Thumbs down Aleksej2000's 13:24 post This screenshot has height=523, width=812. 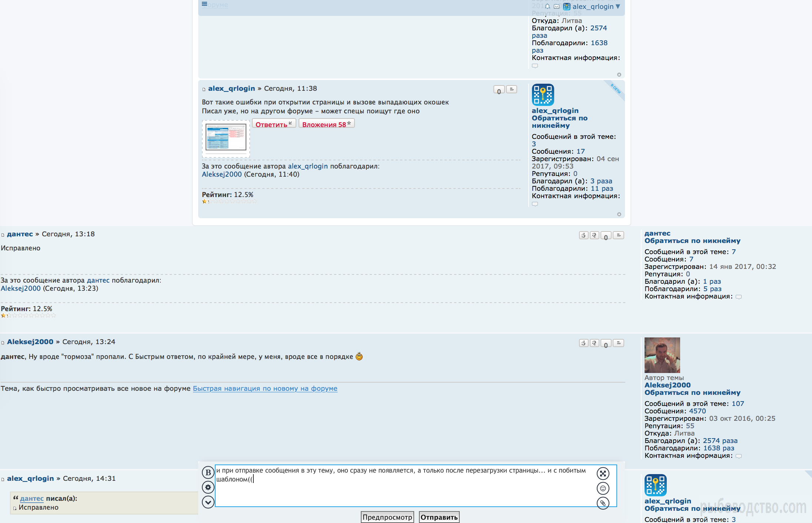pyautogui.click(x=594, y=343)
